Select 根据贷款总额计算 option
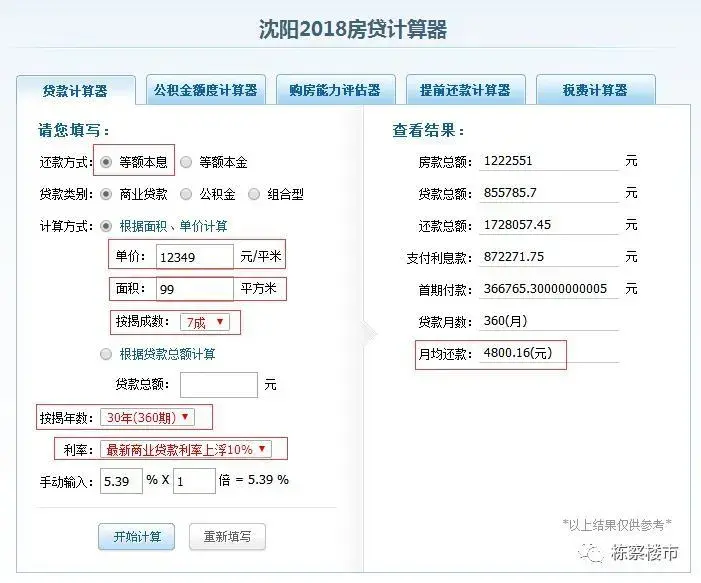 (x=106, y=354)
